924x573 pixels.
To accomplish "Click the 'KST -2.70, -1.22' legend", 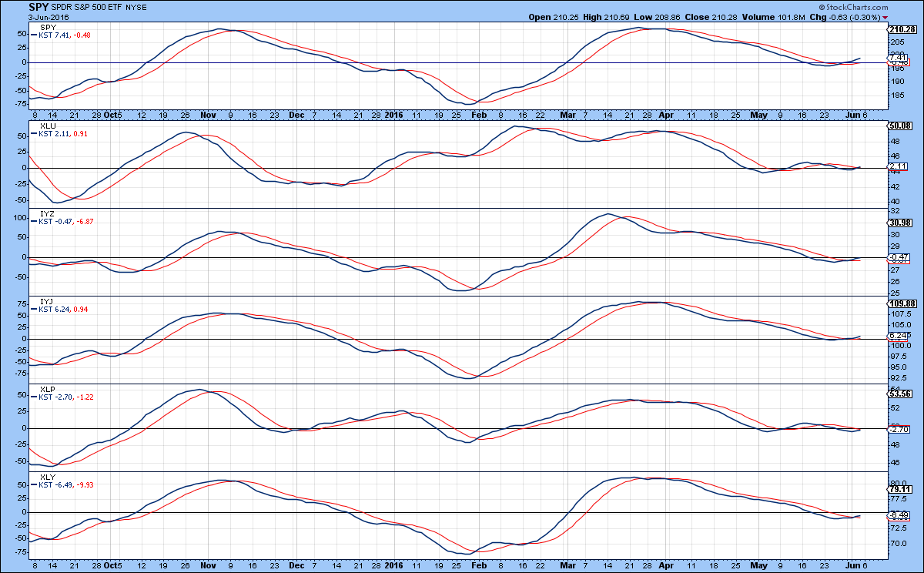I will (x=66, y=397).
